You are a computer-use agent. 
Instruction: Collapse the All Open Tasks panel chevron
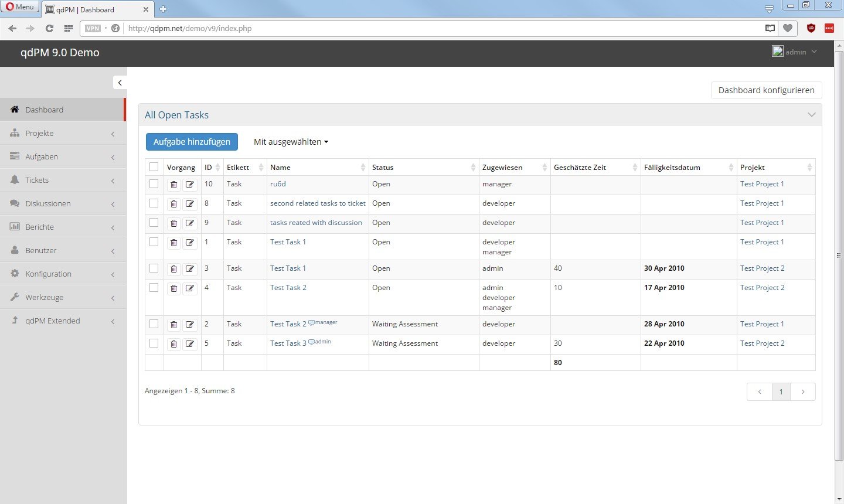coord(812,115)
